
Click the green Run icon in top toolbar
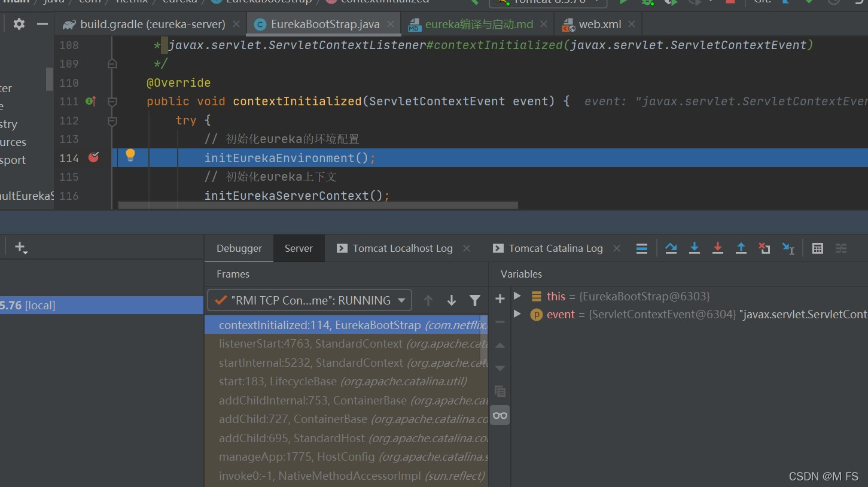click(x=624, y=2)
